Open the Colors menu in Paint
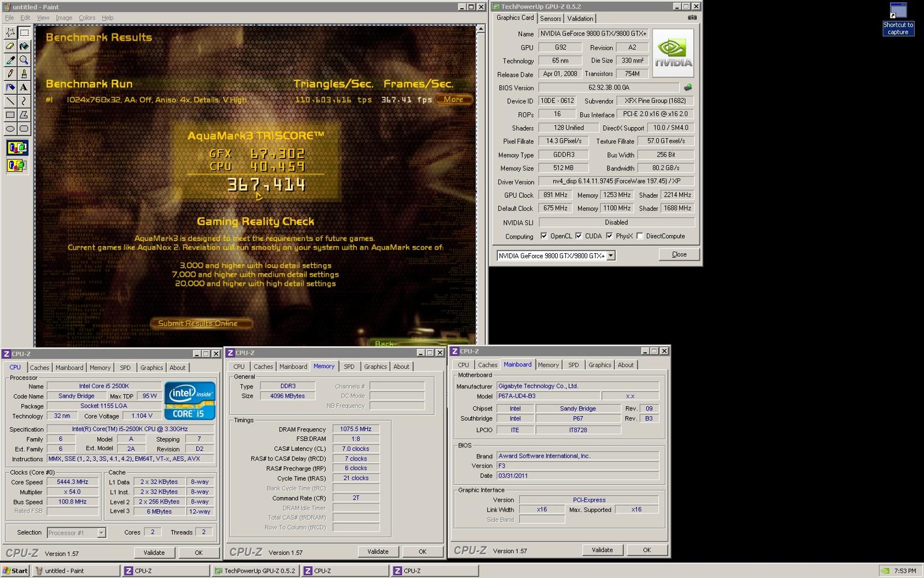The height and width of the screenshot is (578, 924). pos(87,18)
